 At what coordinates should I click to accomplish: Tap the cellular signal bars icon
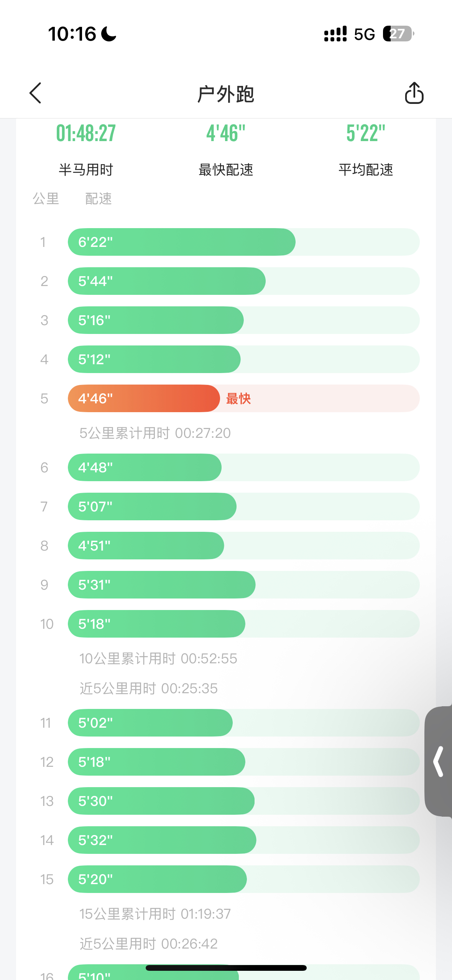tap(335, 34)
